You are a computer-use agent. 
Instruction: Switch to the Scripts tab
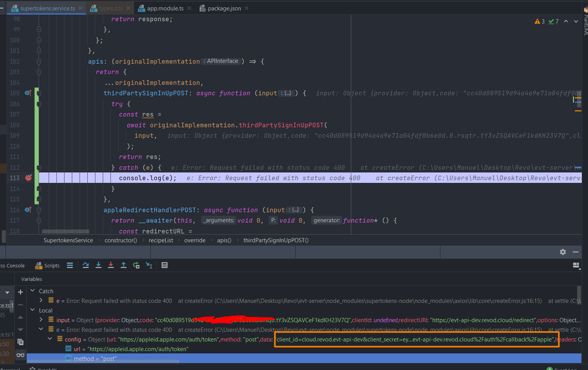48,265
